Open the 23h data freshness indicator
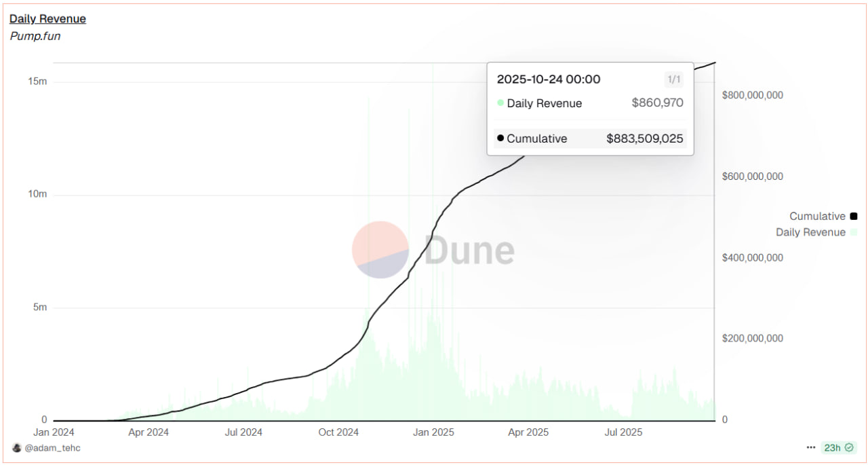The height and width of the screenshot is (465, 868). point(832,448)
